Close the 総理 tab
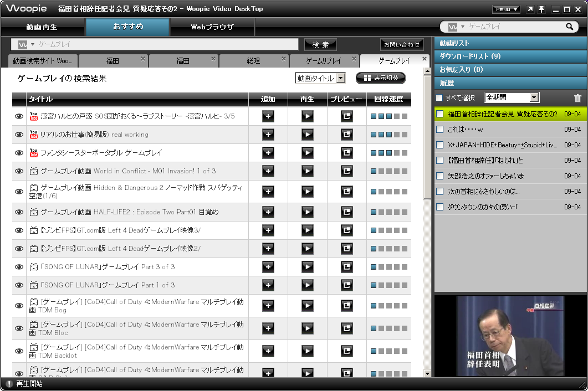Viewport: 588px width, 391px height. click(284, 59)
